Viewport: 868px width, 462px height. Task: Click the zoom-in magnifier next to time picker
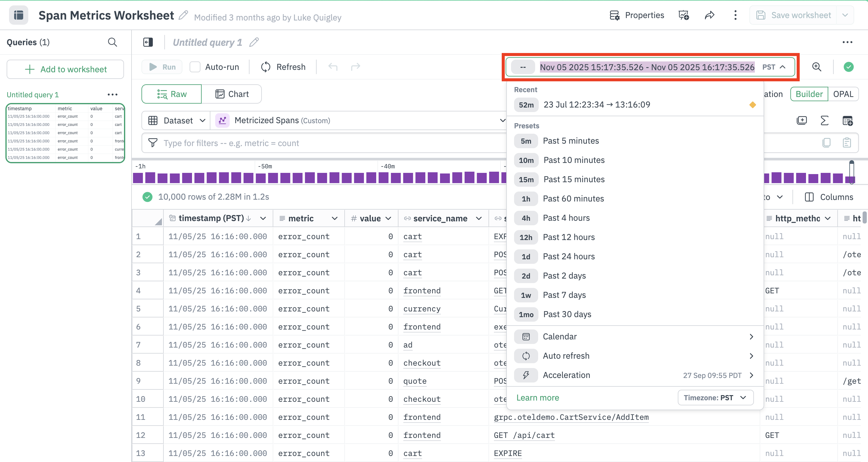817,67
